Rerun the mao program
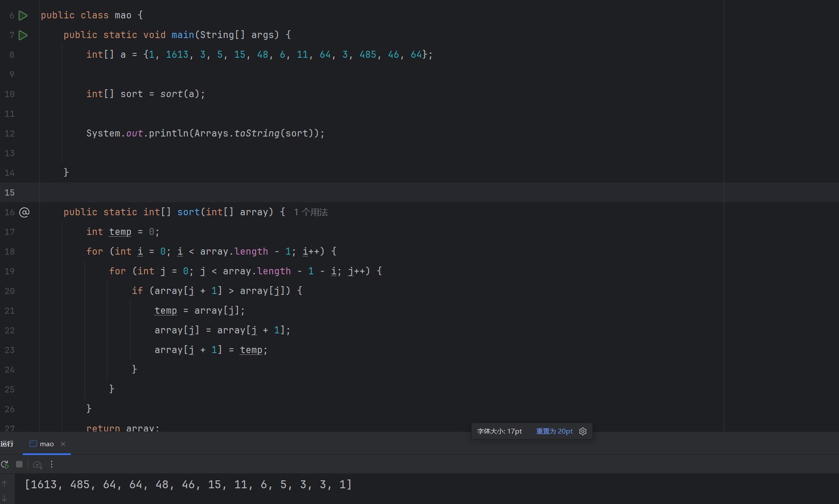839x504 pixels. click(5, 464)
